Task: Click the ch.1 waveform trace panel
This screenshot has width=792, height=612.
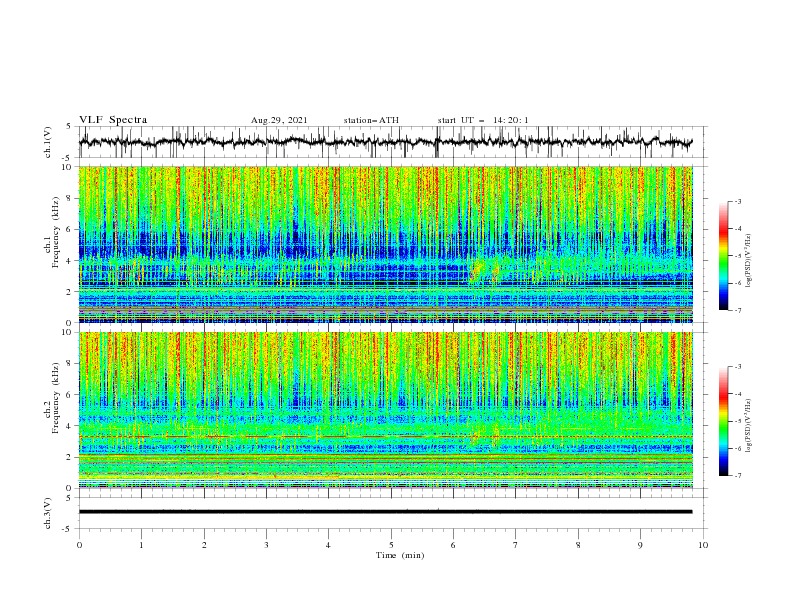Action: [x=392, y=142]
